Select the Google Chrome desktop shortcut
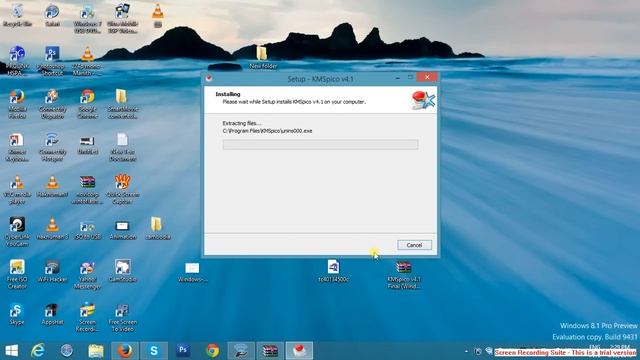 tap(87, 104)
